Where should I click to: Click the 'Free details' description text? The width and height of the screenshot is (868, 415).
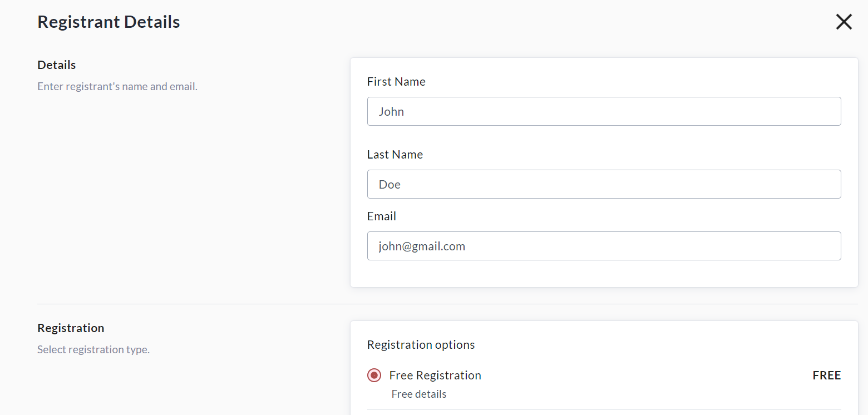tap(419, 394)
